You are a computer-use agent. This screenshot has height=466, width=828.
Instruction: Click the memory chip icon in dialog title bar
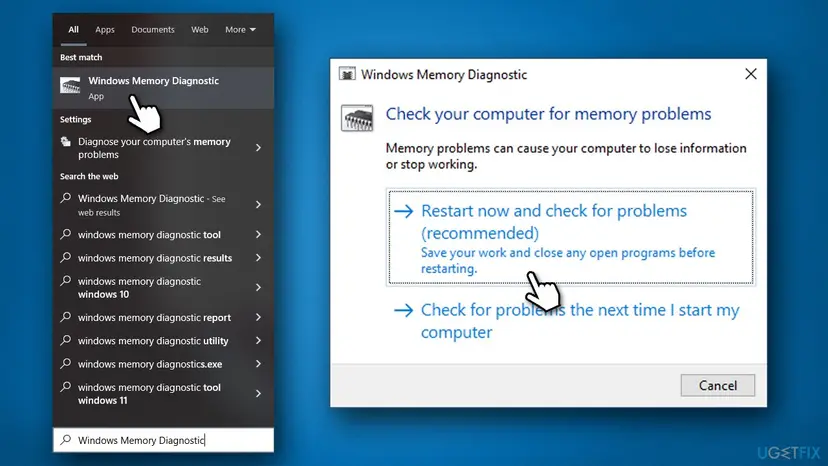click(347, 74)
